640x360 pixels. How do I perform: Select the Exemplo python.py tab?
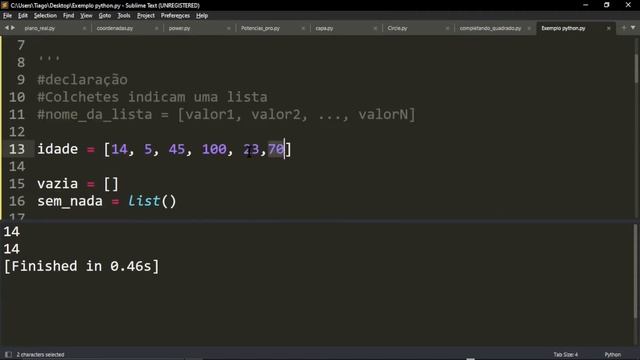coord(563,28)
